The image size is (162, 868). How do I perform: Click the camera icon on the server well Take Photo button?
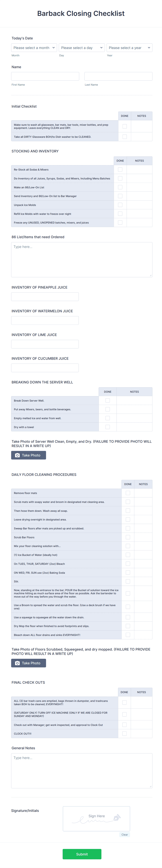[x=17, y=455]
